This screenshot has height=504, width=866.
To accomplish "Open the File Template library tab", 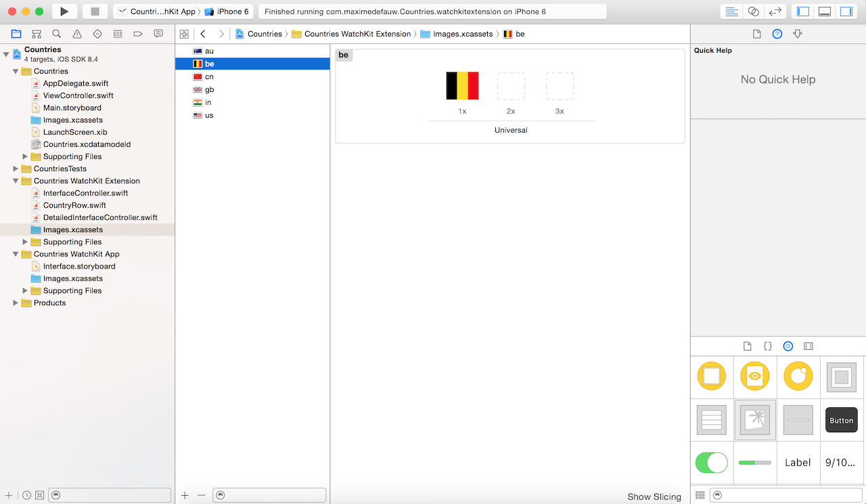I will tap(747, 346).
